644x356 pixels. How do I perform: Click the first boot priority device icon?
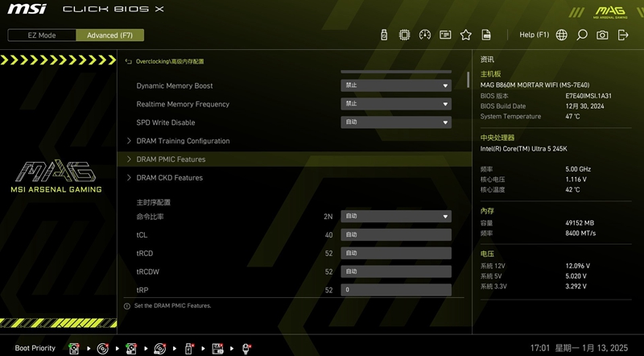point(74,348)
